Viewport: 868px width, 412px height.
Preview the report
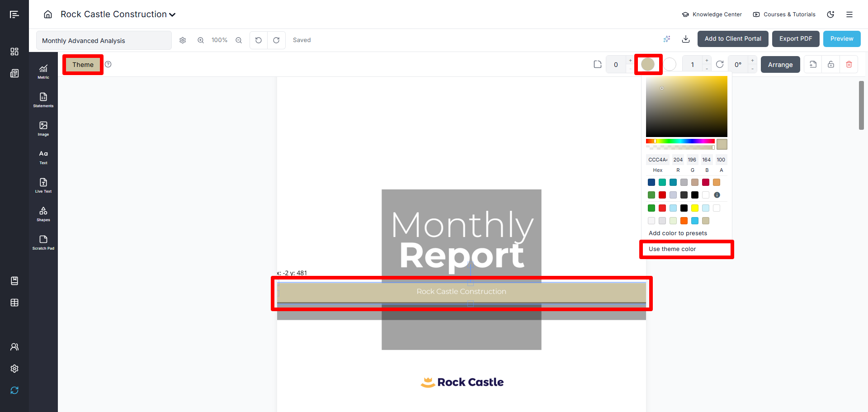click(x=842, y=39)
